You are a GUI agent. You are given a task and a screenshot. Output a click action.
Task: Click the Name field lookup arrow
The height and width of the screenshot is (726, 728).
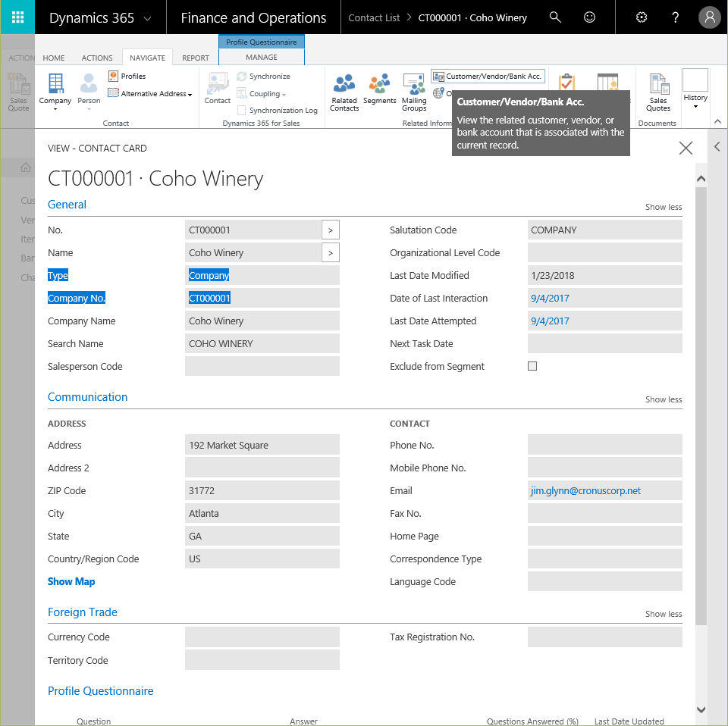point(330,253)
